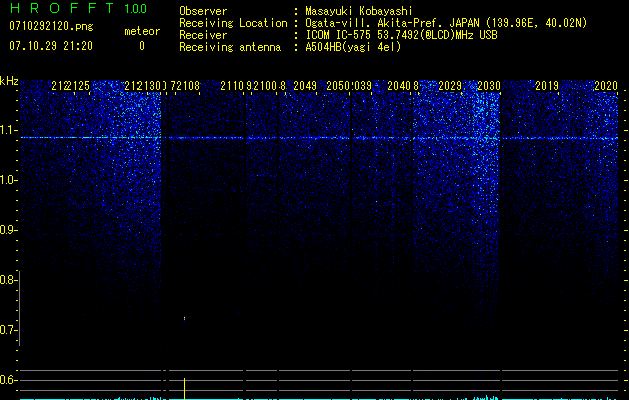Click the small red-white signal blip near 0.72 kHz
Screen dimensions: 629x400
coord(185,319)
